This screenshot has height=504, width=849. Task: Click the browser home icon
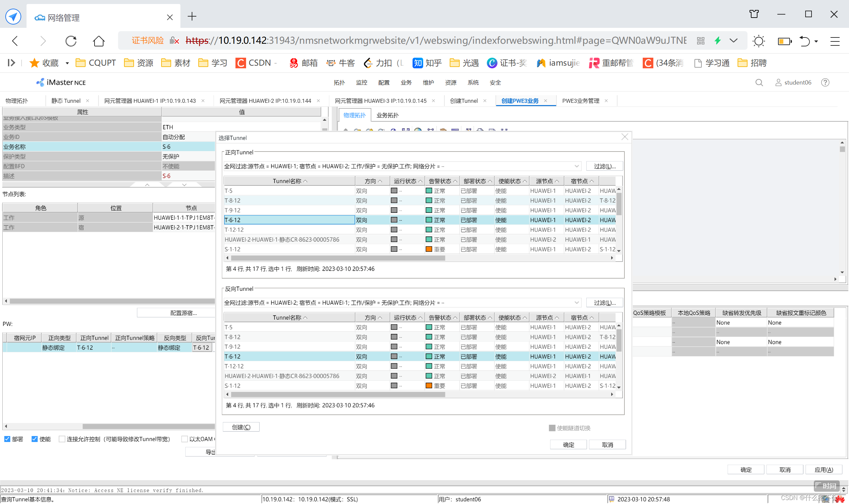coord(98,41)
